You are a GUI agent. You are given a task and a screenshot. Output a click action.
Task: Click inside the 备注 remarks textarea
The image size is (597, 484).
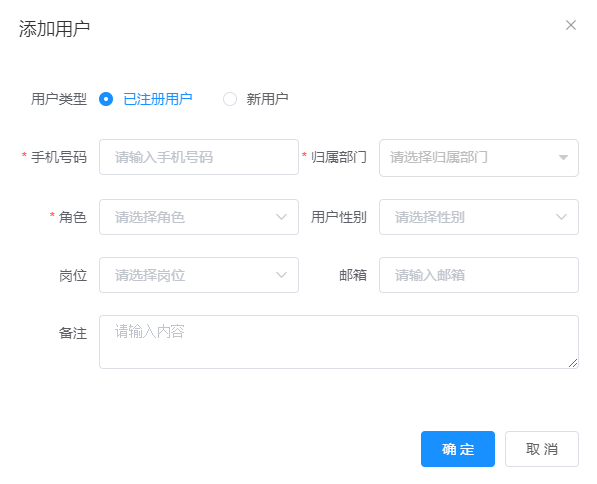click(339, 342)
